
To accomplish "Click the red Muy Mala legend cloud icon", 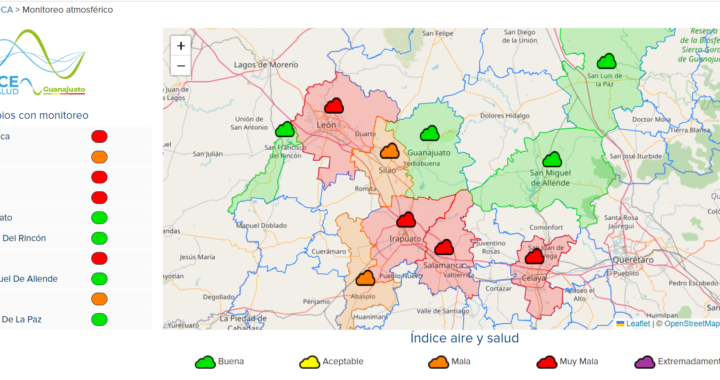I will 547,363.
